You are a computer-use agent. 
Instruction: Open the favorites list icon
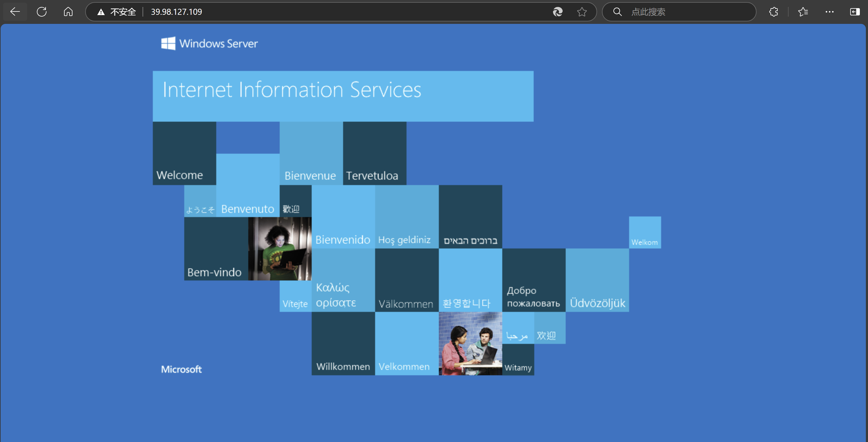pyautogui.click(x=803, y=12)
